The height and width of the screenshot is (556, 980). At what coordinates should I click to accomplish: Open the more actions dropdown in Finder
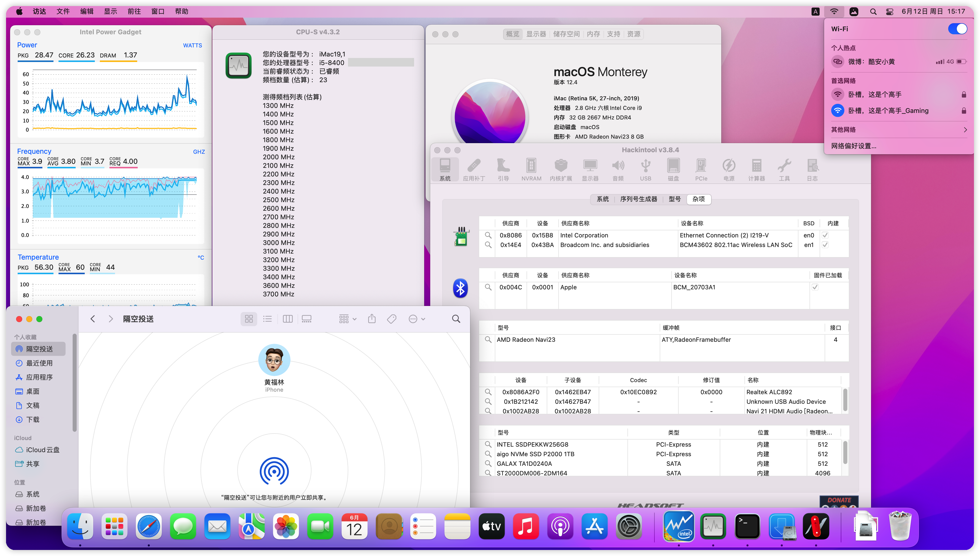tap(417, 319)
